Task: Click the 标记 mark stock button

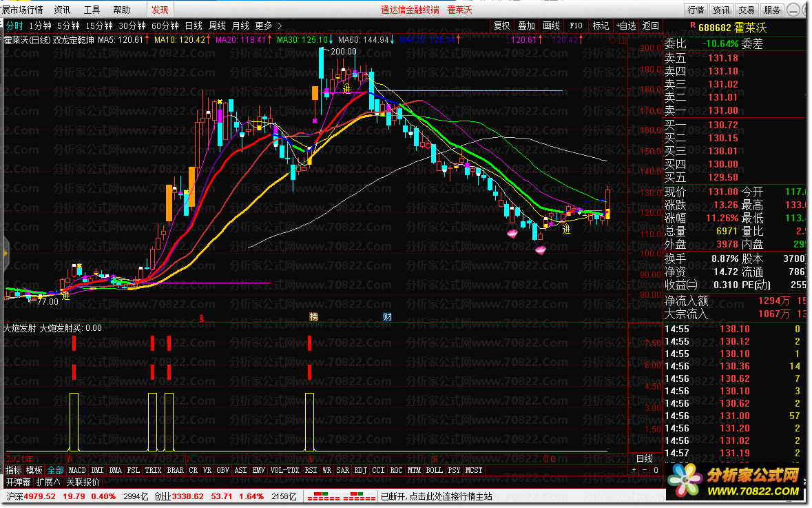Action: click(601, 26)
